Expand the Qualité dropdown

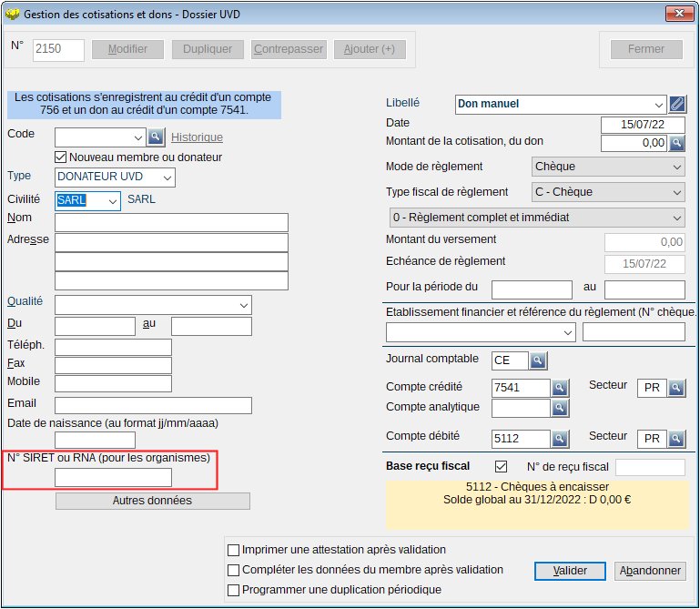pyautogui.click(x=244, y=305)
